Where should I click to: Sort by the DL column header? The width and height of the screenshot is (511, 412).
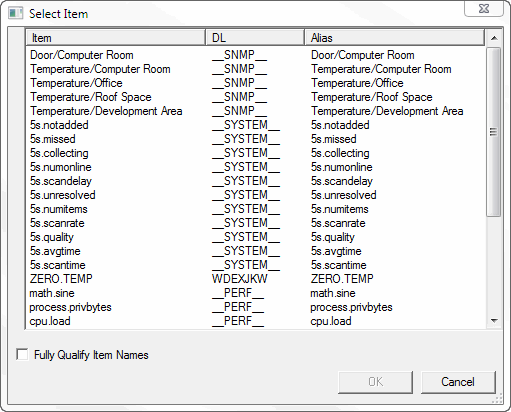tap(255, 38)
